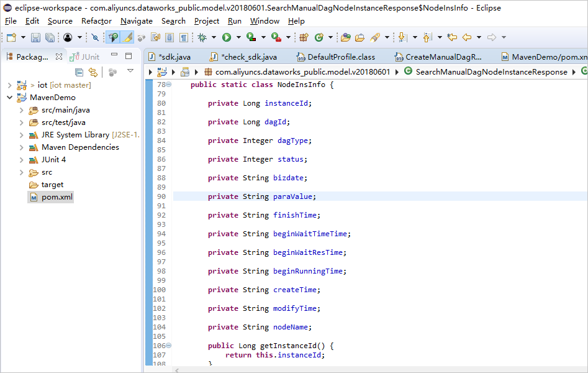Open the Search dropdown arrow
The height and width of the screenshot is (373, 588).
[387, 37]
